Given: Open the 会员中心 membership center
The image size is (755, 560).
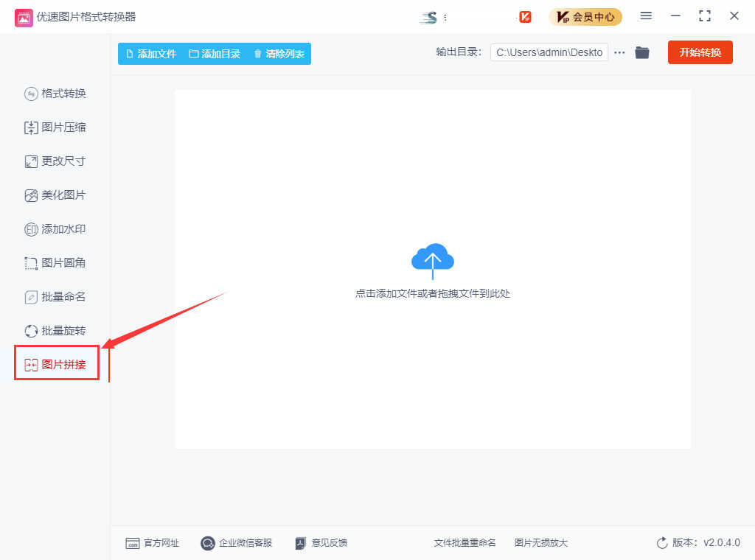Looking at the screenshot, I should 585,18.
